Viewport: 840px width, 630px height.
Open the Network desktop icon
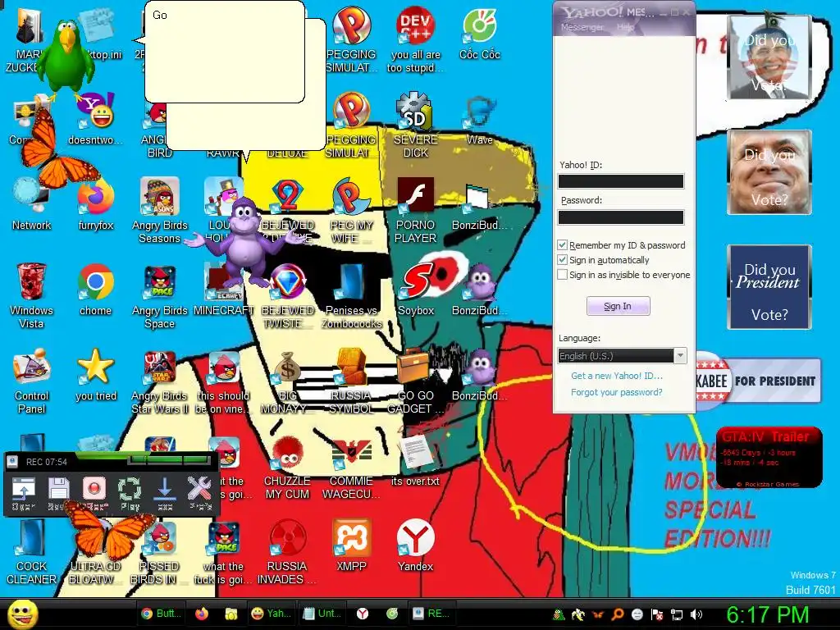pos(31,203)
